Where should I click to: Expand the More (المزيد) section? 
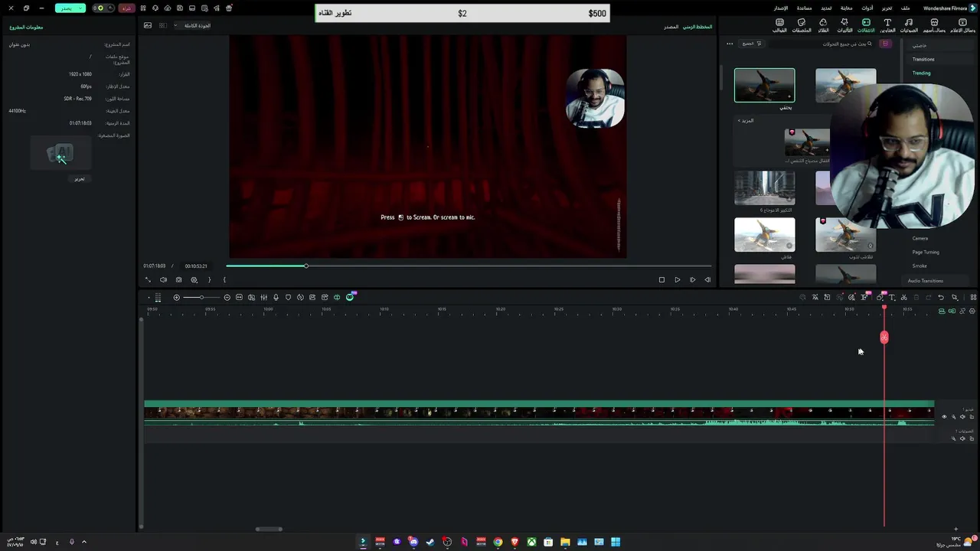pos(746,120)
